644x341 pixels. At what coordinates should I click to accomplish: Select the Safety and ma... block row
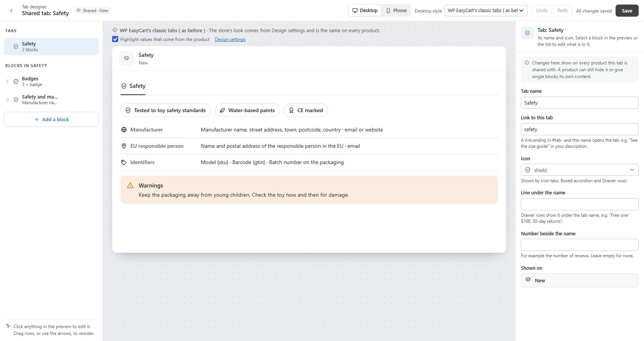pyautogui.click(x=51, y=100)
